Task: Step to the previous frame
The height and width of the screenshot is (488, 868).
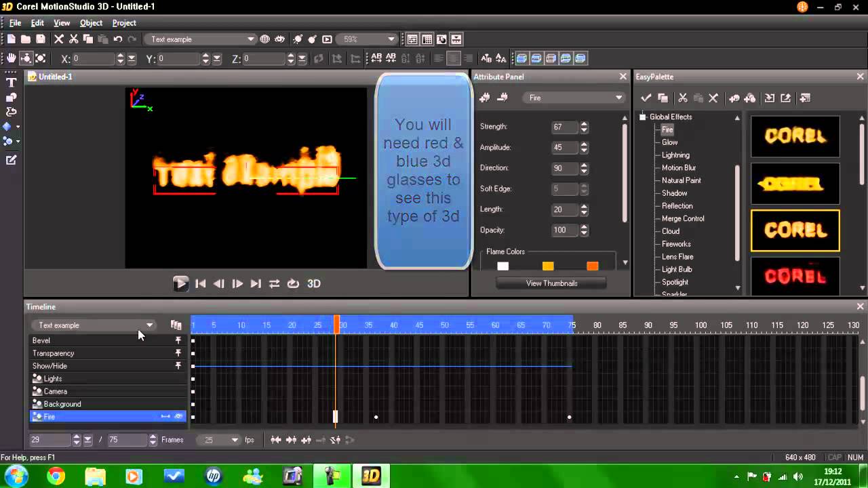Action: [x=219, y=284]
